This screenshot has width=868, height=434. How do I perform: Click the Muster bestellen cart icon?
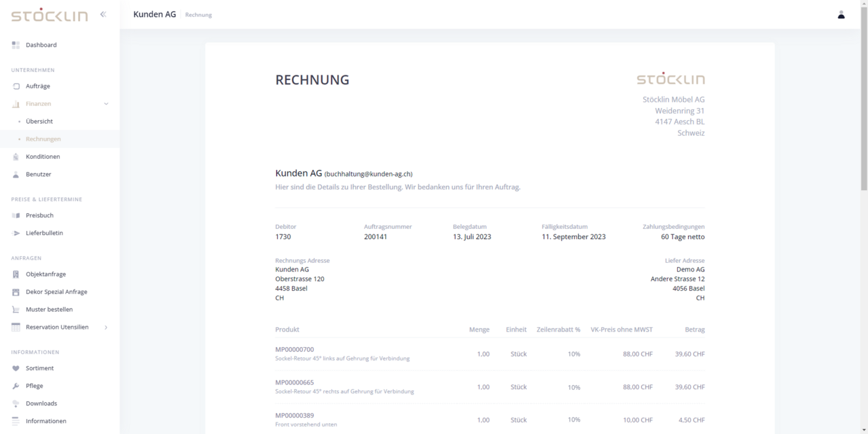point(16,310)
